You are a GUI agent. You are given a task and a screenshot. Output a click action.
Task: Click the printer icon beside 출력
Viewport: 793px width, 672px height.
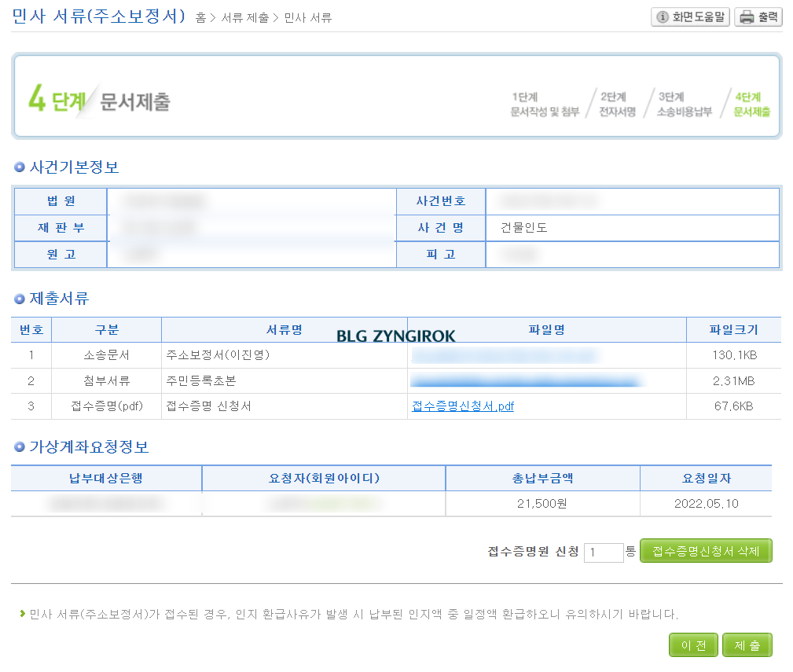(747, 18)
